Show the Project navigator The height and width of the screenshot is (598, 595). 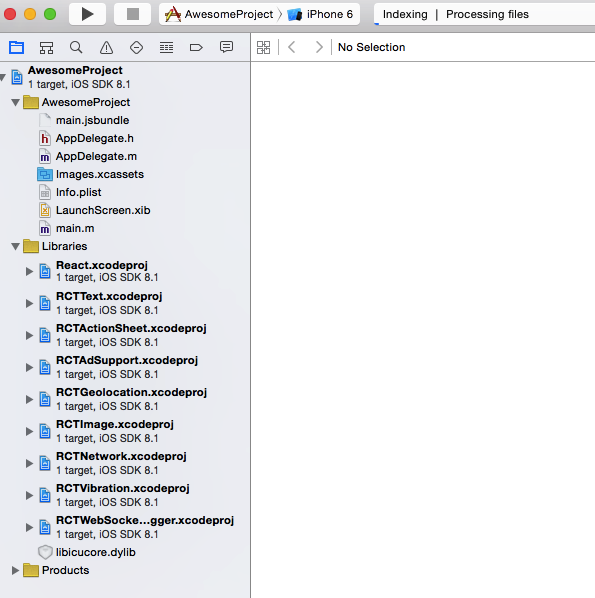(x=16, y=47)
